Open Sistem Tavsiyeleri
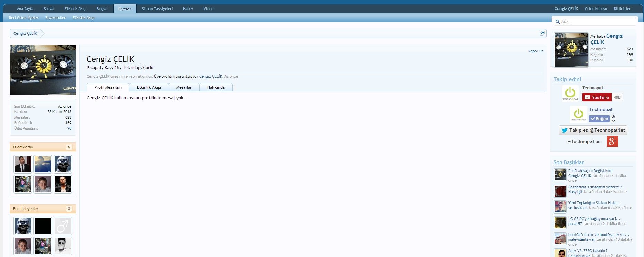The width and height of the screenshot is (644, 257). [x=157, y=9]
